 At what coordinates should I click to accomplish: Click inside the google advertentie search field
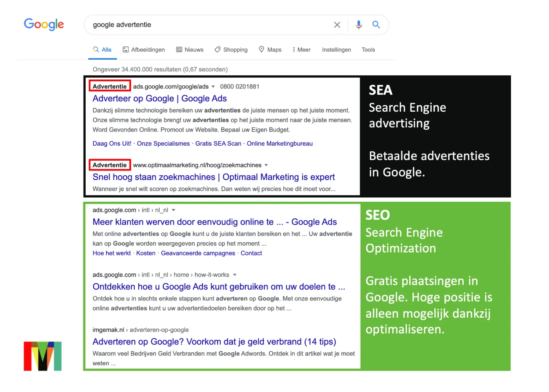pyautogui.click(x=209, y=25)
